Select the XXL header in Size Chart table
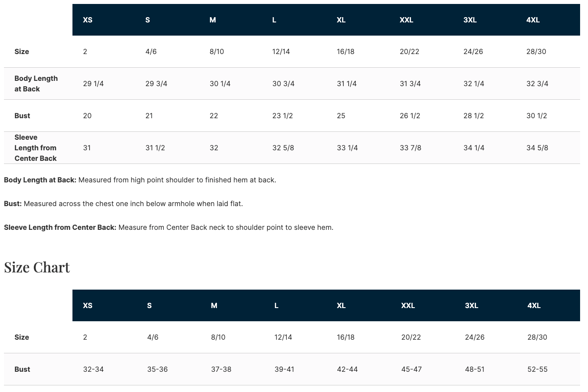This screenshot has width=588, height=392. coord(408,305)
